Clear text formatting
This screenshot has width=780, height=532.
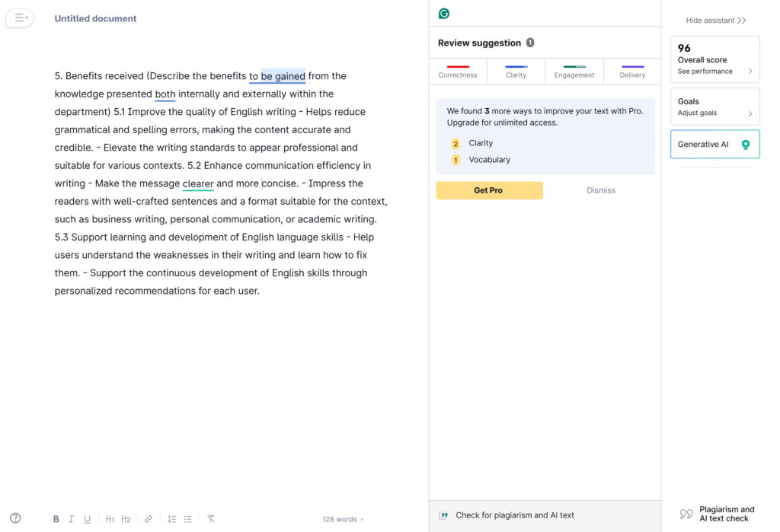(x=211, y=519)
